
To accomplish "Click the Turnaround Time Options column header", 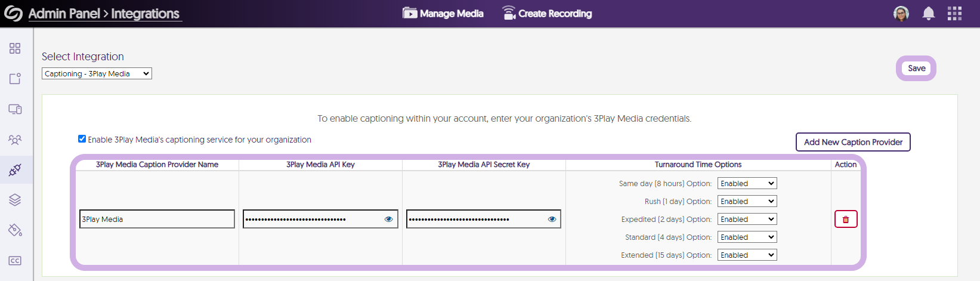I will pos(698,165).
